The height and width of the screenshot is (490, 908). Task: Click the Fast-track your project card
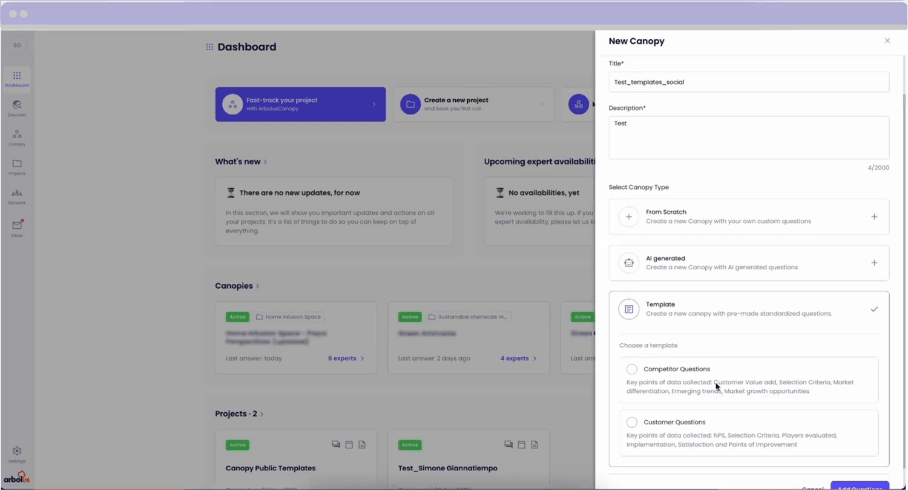(x=300, y=104)
